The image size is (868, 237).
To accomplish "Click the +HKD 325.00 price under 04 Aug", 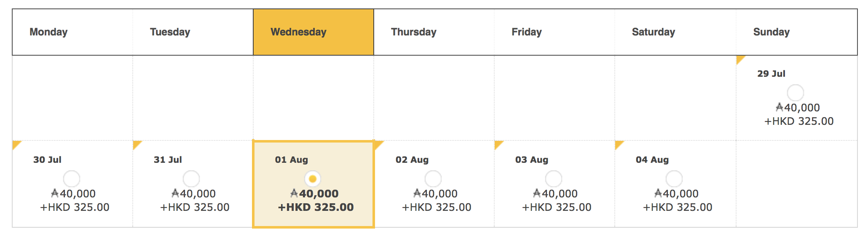I will click(678, 207).
